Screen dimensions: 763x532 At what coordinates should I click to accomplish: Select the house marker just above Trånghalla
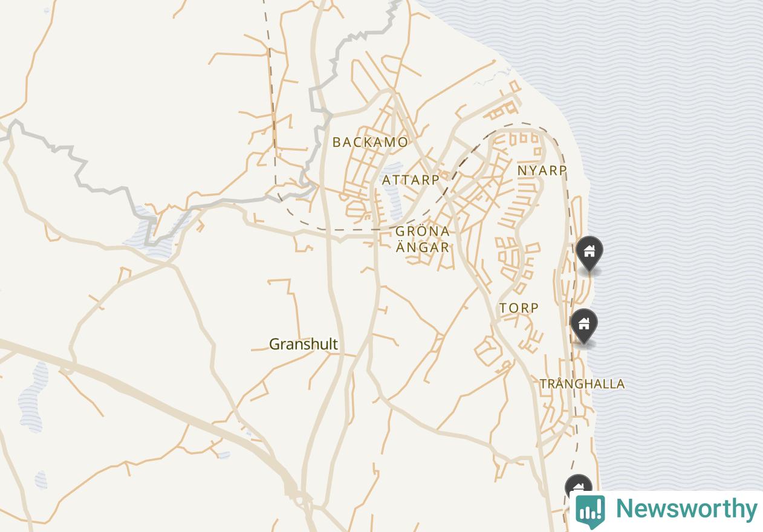584,326
